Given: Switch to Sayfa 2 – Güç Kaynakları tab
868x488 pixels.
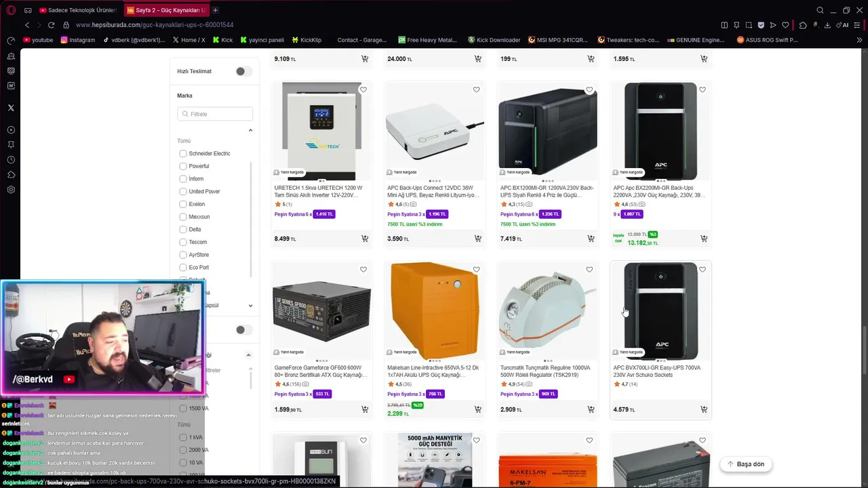Looking at the screenshot, I should (x=166, y=10).
